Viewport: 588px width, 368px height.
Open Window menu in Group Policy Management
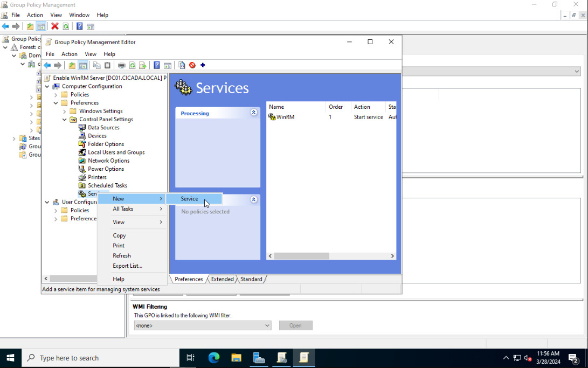(79, 15)
